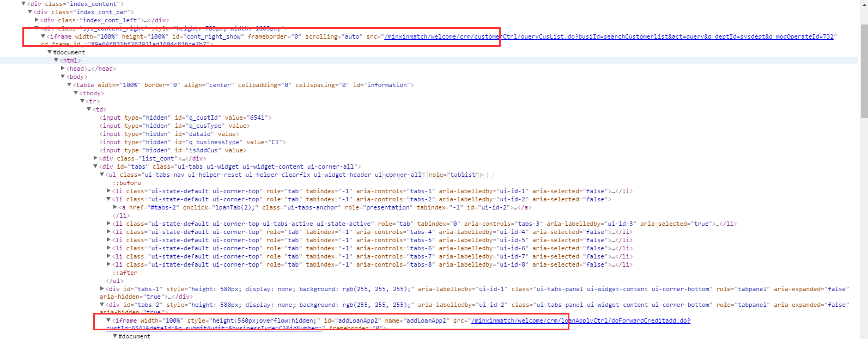Collapse the index_content div node

(23, 4)
